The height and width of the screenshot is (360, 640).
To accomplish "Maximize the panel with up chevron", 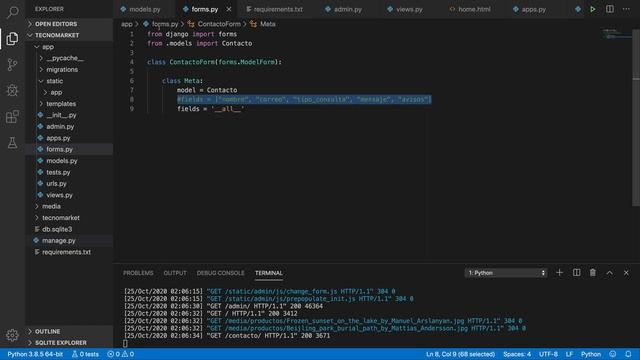I will coord(609,273).
